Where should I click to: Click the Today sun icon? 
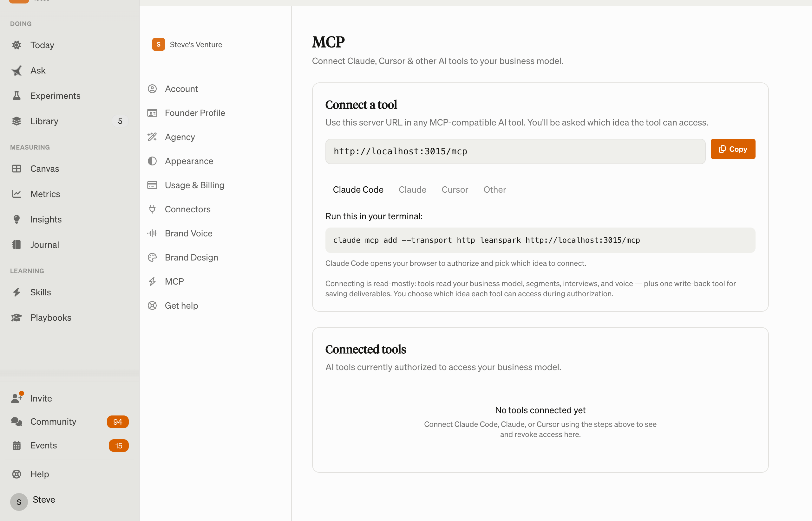coord(16,45)
